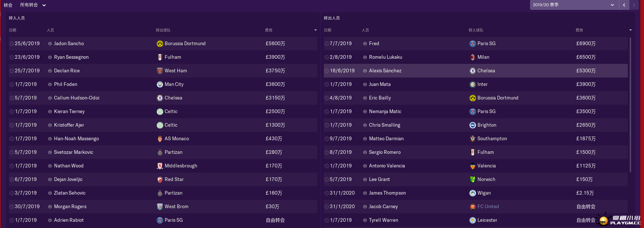The image size is (644, 228).
Task: Open the 所有转会 filter dropdown
Action: coord(33,5)
